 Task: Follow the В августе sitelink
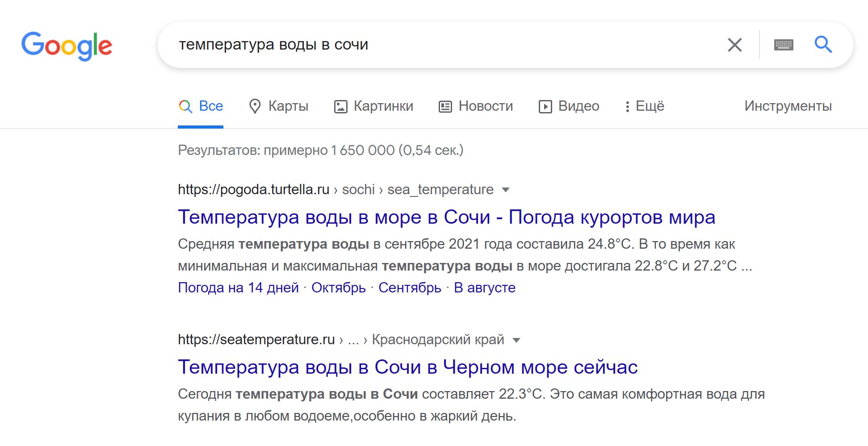pyautogui.click(x=485, y=288)
